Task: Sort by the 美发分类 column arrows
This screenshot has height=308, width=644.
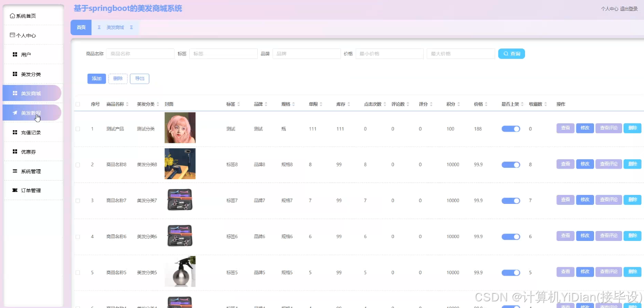Action: tap(158, 104)
